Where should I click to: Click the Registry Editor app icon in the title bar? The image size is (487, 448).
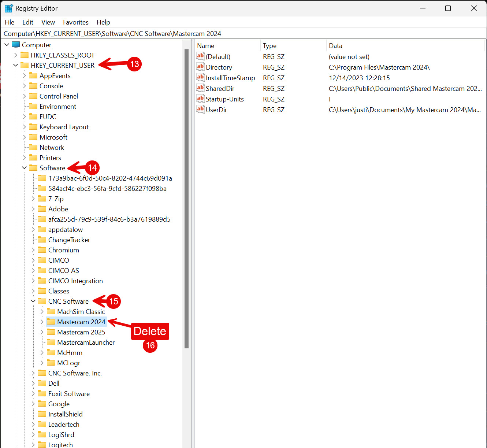pyautogui.click(x=8, y=8)
